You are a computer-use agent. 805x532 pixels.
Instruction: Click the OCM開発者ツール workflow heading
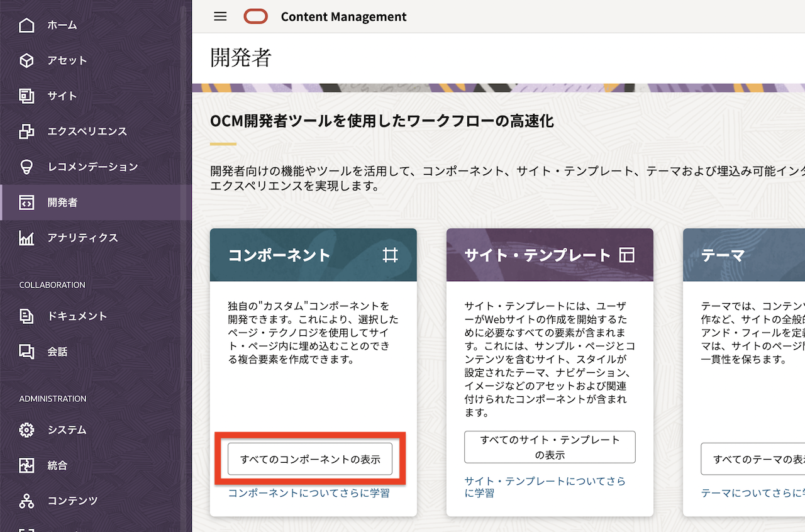coord(382,121)
